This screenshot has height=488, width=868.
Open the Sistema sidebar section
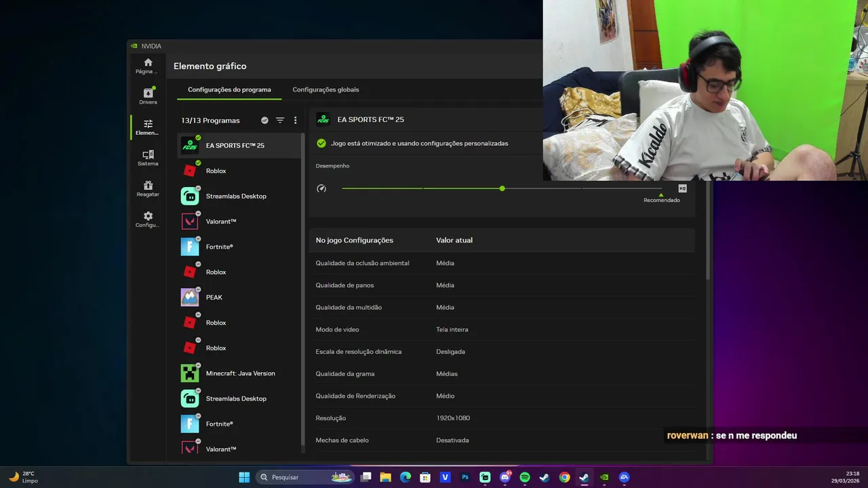148,158
